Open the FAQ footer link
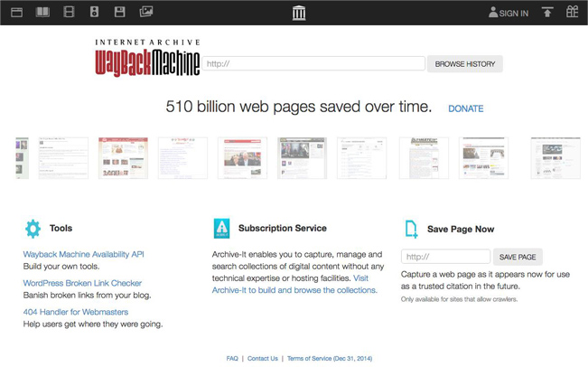This screenshot has width=588, height=367. click(x=232, y=358)
